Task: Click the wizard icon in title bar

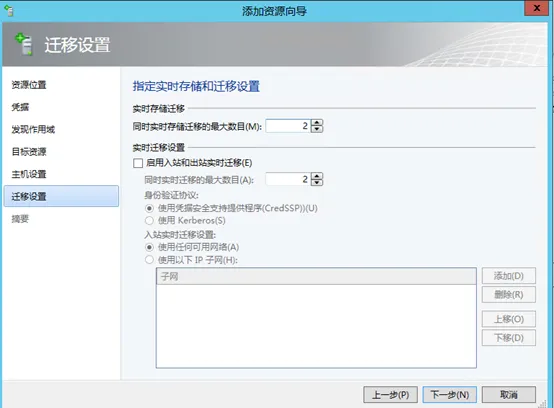Action: click(x=9, y=11)
